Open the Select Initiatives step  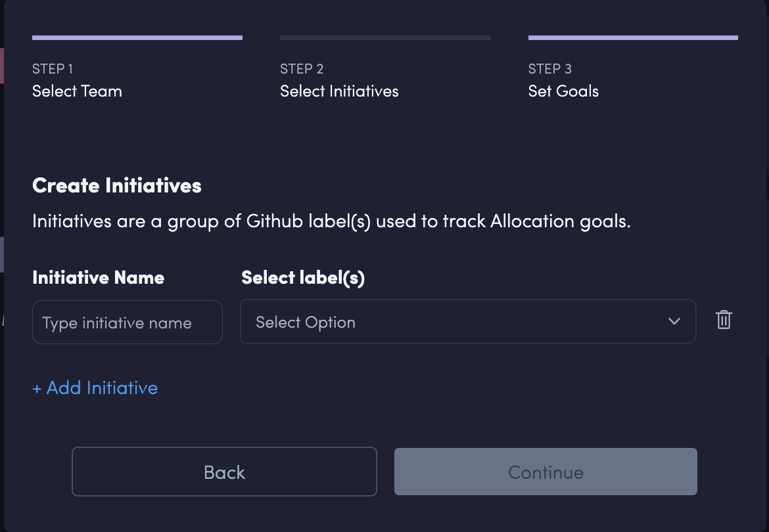[339, 91]
